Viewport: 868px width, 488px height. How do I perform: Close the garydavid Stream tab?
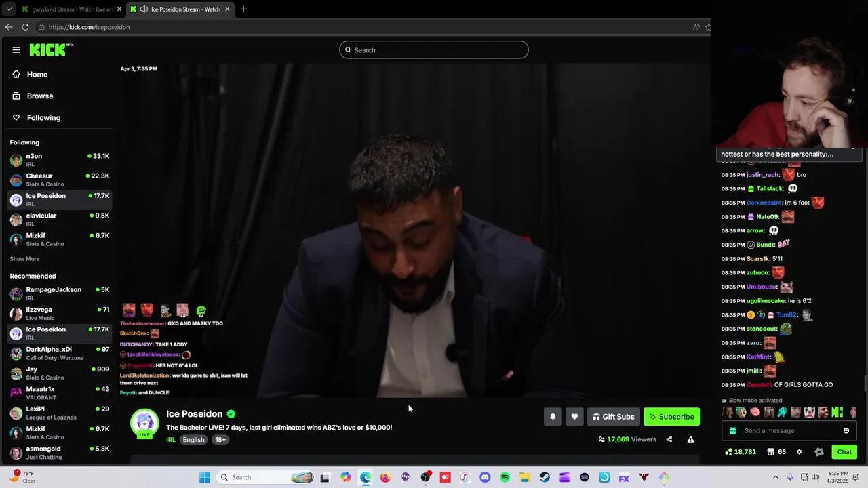coord(119,9)
